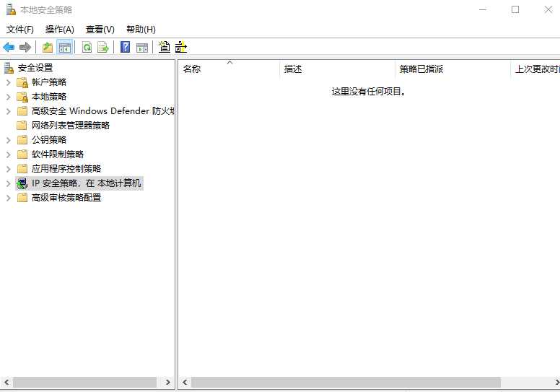This screenshot has height=392, width=560.
Task: Select 安全设置 root label
Action: (35, 68)
